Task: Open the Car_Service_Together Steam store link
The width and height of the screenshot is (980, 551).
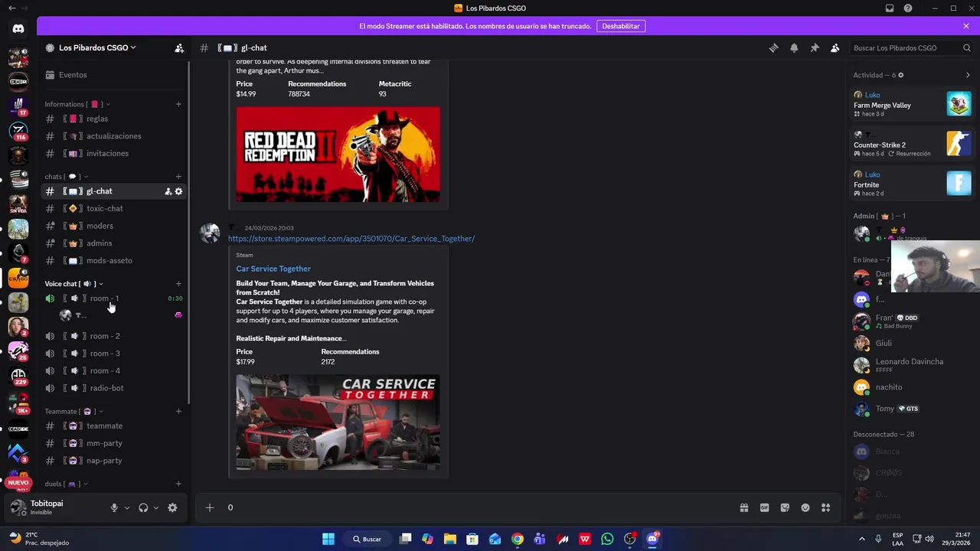Action: point(351,239)
